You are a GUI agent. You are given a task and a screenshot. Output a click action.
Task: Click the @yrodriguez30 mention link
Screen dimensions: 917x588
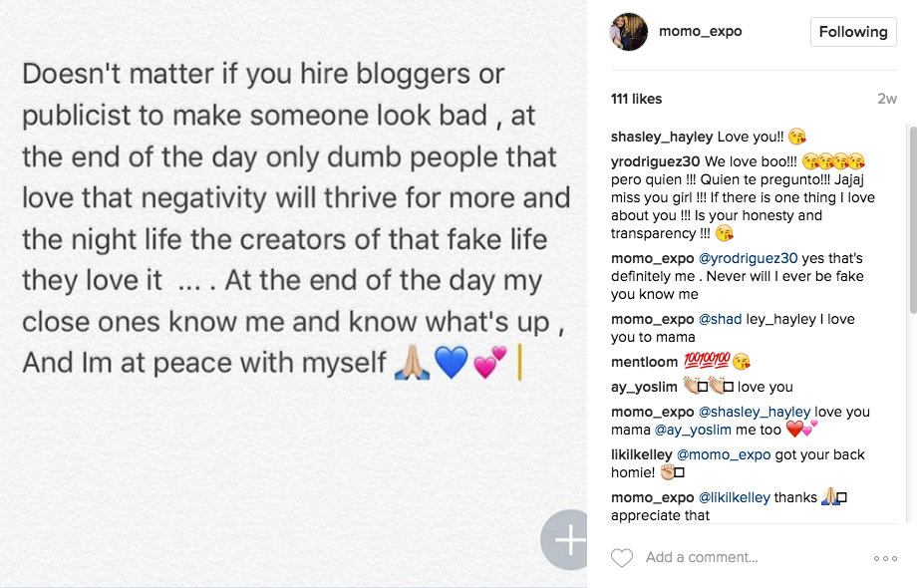point(743,258)
